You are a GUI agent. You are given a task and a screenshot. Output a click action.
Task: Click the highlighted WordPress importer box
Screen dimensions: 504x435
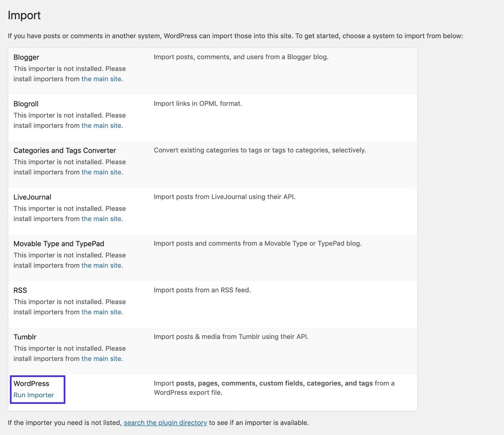(37, 389)
